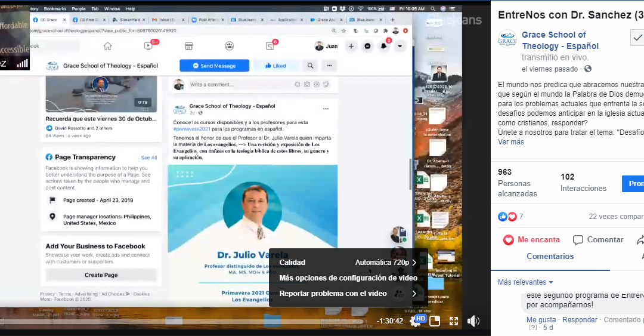Click the David Rossotto and 2 others likes

pyautogui.click(x=84, y=128)
